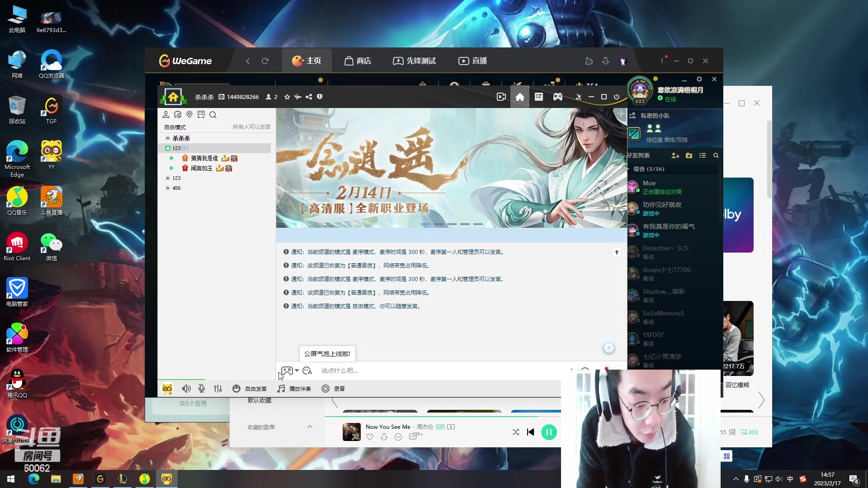Open WeGame 直播 tab
This screenshot has width=868, height=488.
472,61
